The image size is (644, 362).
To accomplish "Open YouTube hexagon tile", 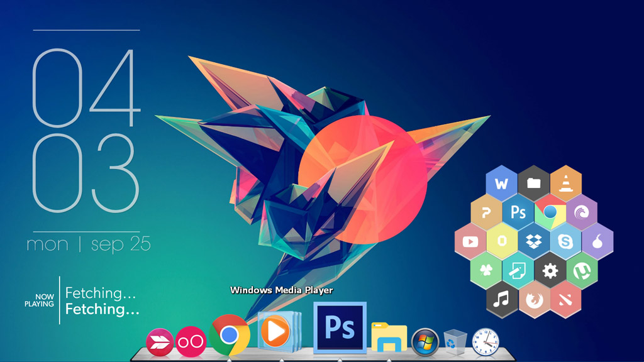I will coord(470,242).
